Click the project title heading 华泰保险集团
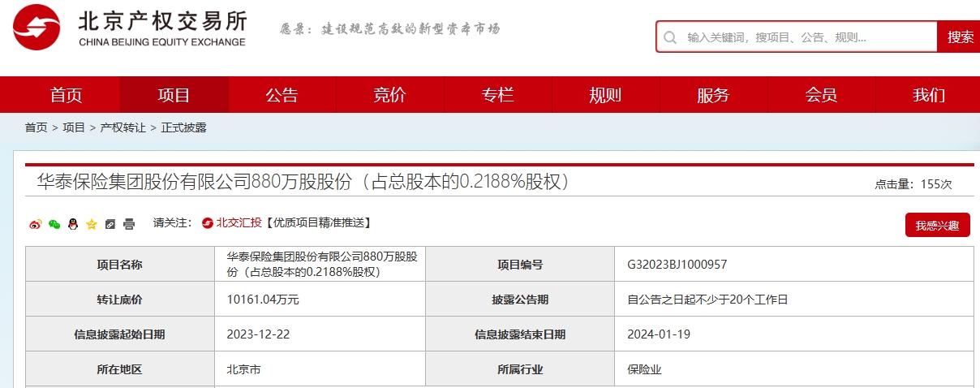This screenshot has width=980, height=388. click(303, 182)
